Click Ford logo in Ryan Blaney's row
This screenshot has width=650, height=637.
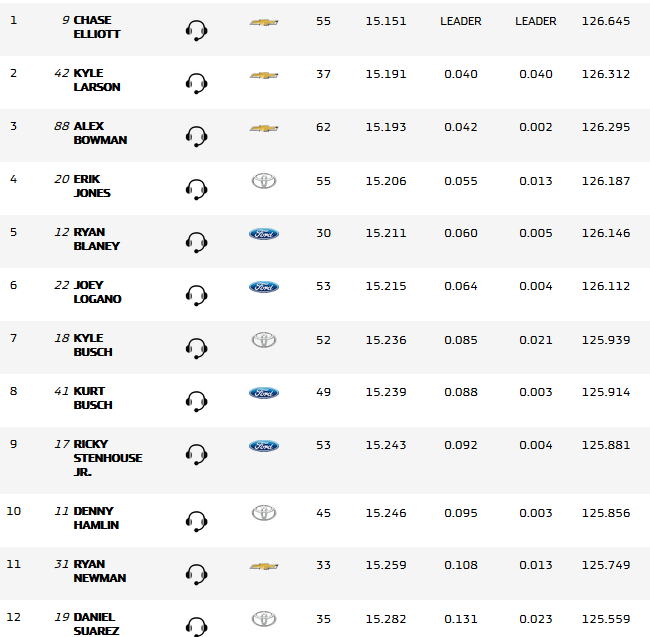click(264, 234)
